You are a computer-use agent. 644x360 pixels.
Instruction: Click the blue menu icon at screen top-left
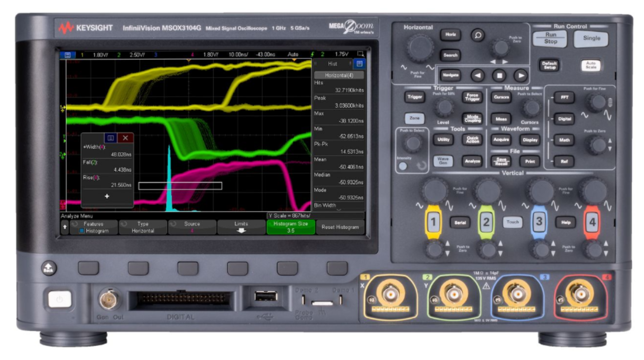(68, 55)
